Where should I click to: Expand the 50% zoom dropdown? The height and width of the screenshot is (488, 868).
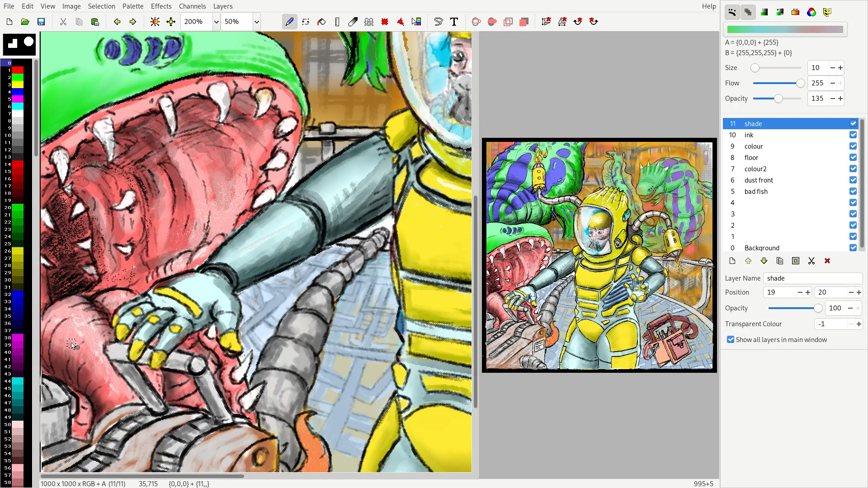pos(256,22)
